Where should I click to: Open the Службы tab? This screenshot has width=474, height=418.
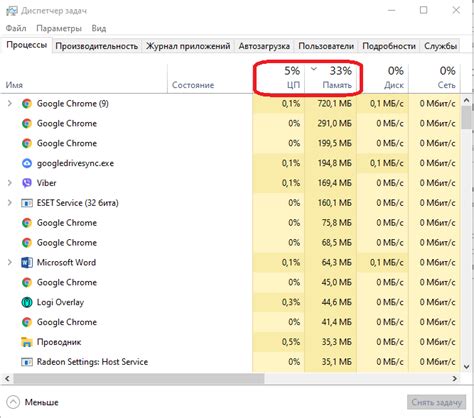coord(440,46)
